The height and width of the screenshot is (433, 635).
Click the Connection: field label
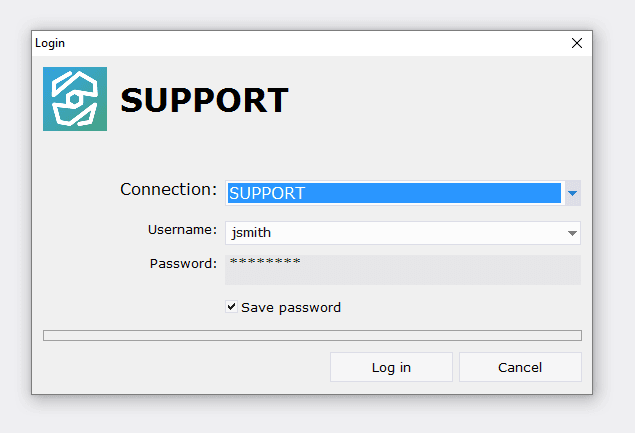168,189
